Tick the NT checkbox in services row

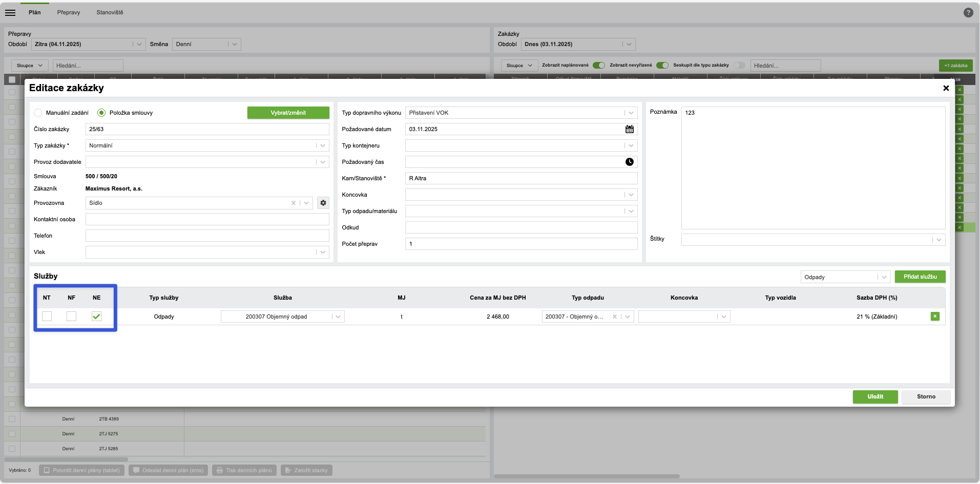tap(47, 317)
